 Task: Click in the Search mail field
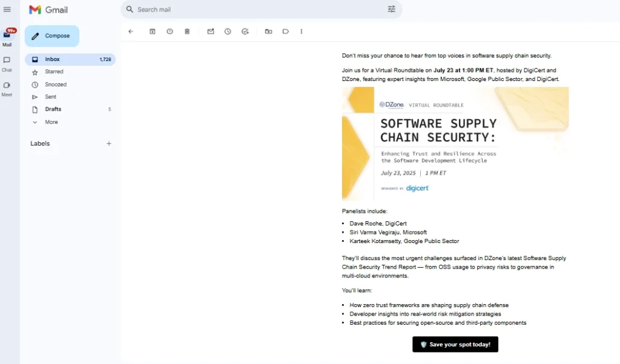click(x=261, y=10)
